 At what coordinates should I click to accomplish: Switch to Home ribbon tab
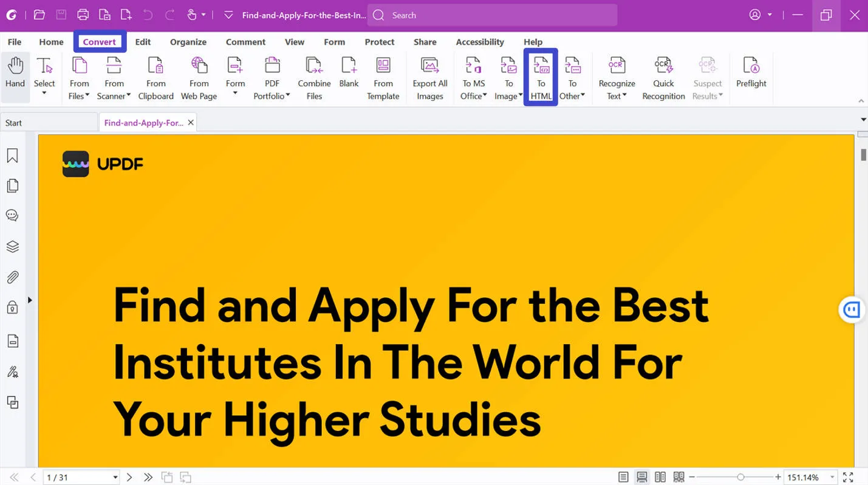(51, 42)
